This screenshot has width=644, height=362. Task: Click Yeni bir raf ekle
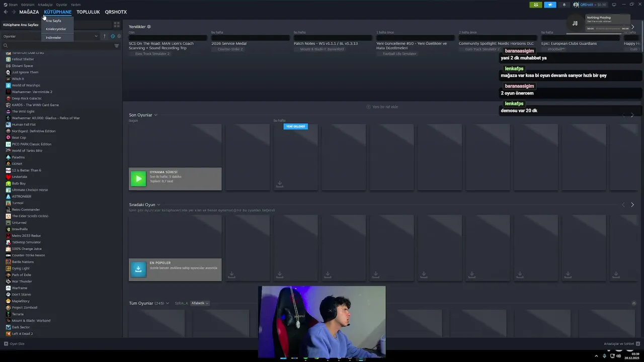click(382, 107)
